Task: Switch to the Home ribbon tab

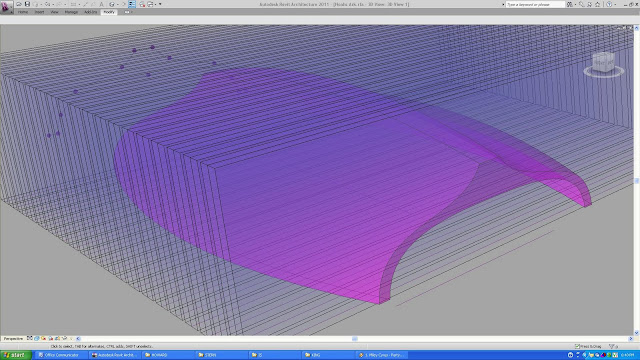Action: click(x=23, y=12)
